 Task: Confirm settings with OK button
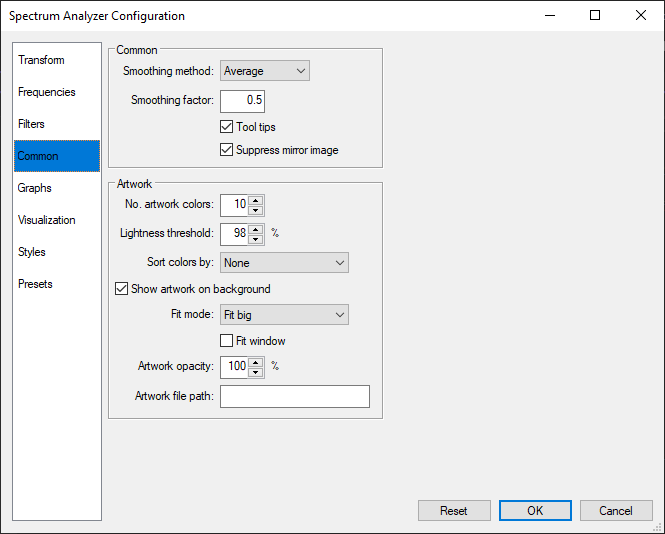(x=535, y=511)
